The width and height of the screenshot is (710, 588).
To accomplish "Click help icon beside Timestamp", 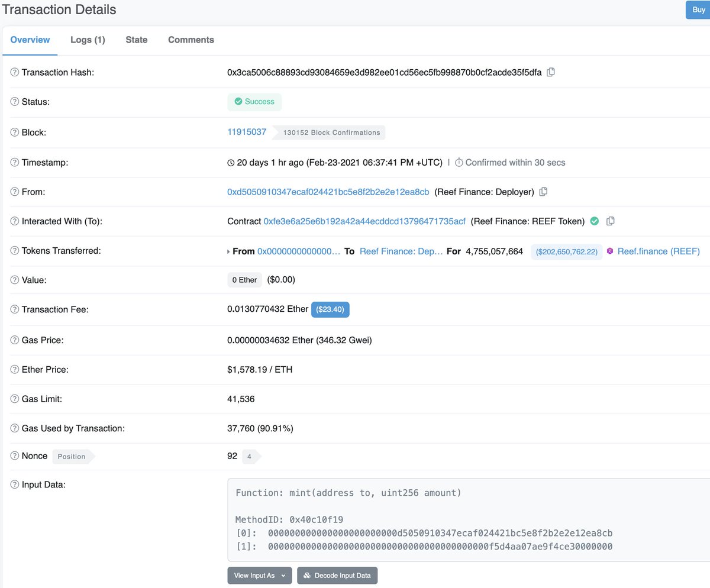I will point(15,162).
